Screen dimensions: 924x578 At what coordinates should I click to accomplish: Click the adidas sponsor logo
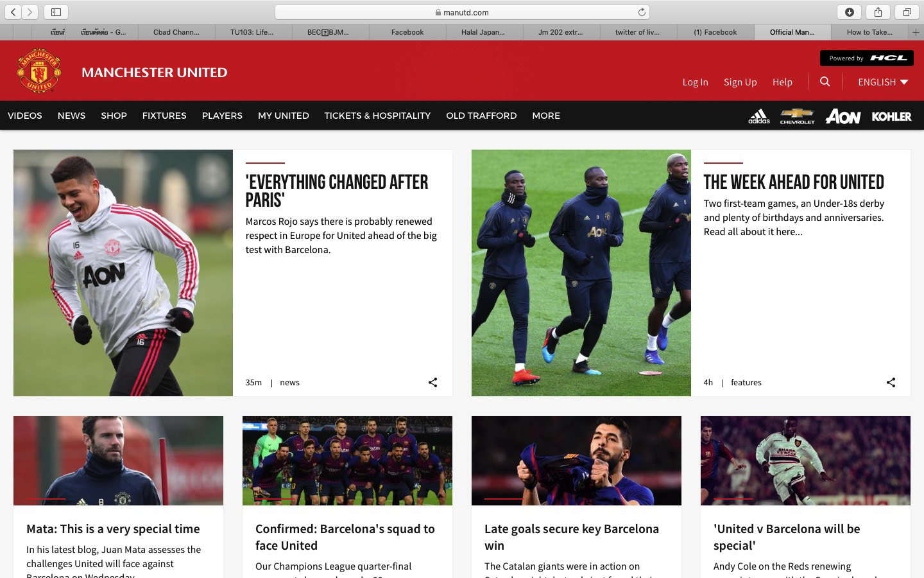(x=759, y=116)
